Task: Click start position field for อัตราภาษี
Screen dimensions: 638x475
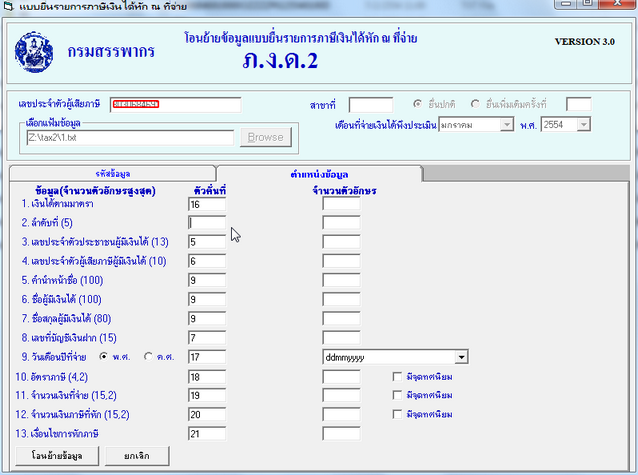Action: [x=207, y=376]
